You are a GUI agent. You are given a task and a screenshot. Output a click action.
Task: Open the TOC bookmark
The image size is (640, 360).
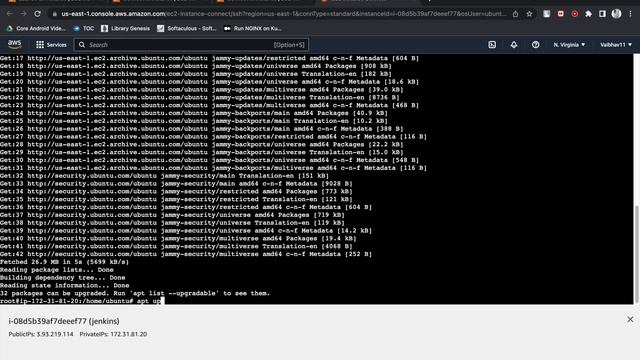tap(84, 29)
